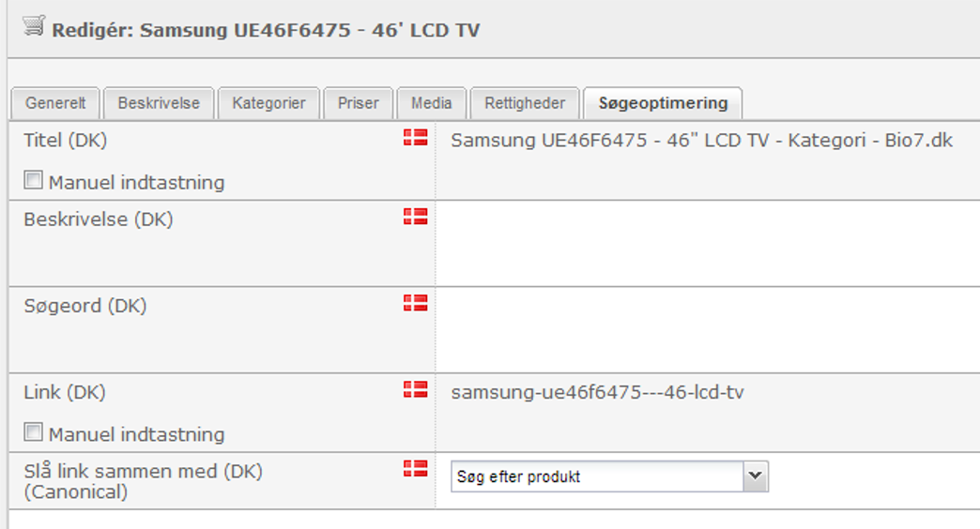Select the Priser tab
The image size is (980, 529).
[x=359, y=103]
